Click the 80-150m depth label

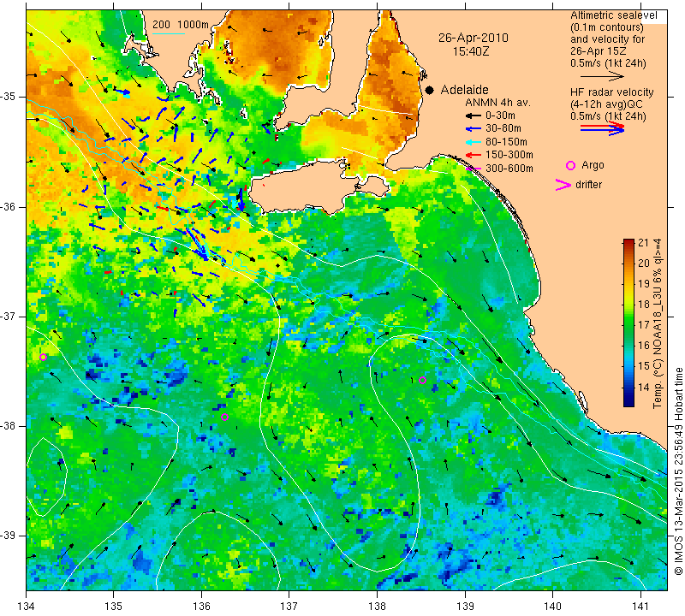[506, 142]
